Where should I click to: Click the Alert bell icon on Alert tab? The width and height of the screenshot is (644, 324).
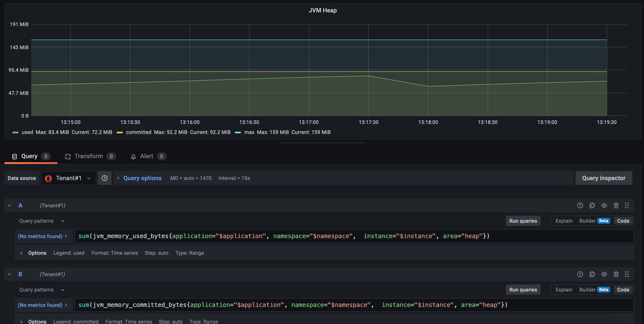133,156
